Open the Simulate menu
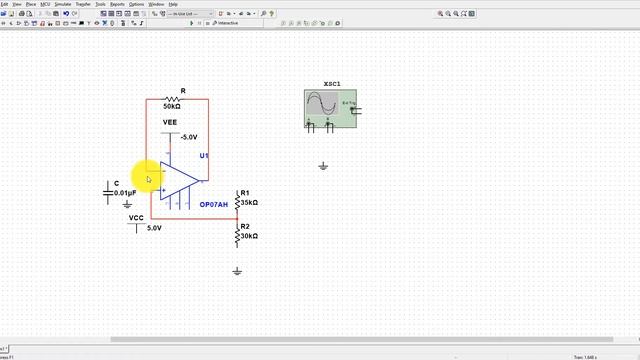Image resolution: width=640 pixels, height=360 pixels. 63,4
